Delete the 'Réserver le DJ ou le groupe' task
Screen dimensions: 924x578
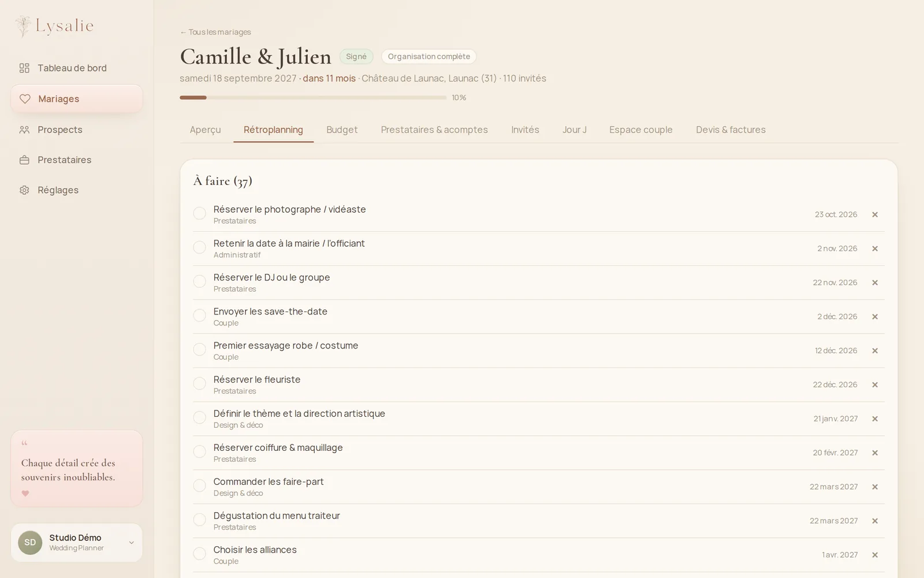(875, 283)
